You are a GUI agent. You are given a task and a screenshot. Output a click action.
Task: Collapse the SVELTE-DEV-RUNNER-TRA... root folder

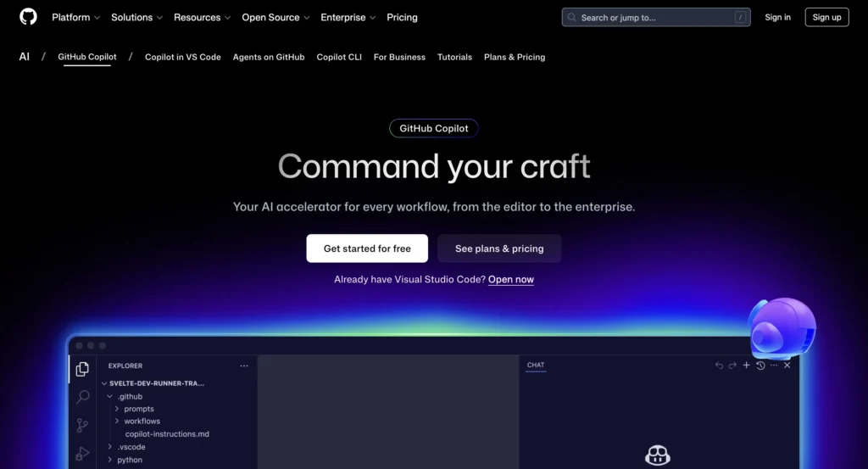[153, 383]
